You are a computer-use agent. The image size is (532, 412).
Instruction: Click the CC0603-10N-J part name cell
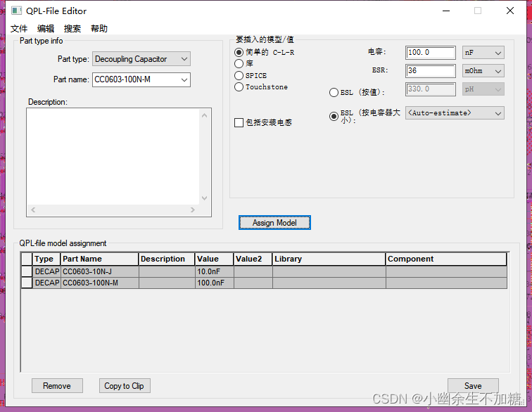(100, 271)
